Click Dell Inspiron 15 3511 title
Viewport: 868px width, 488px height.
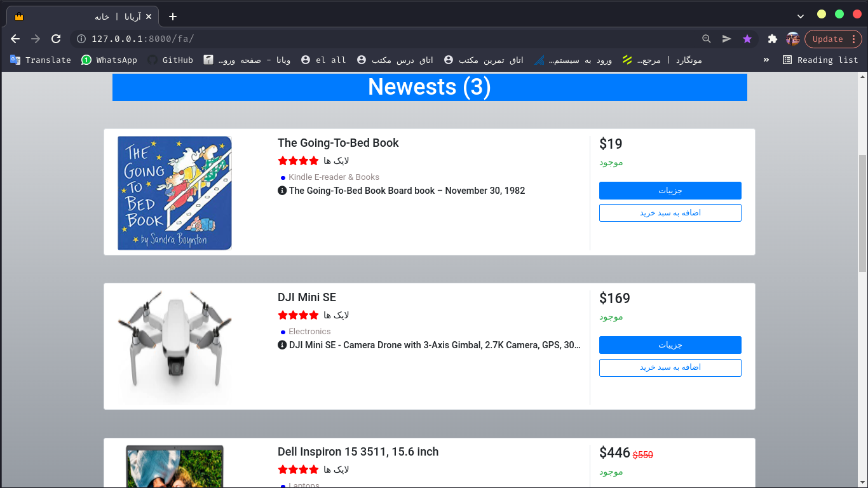[358, 452]
